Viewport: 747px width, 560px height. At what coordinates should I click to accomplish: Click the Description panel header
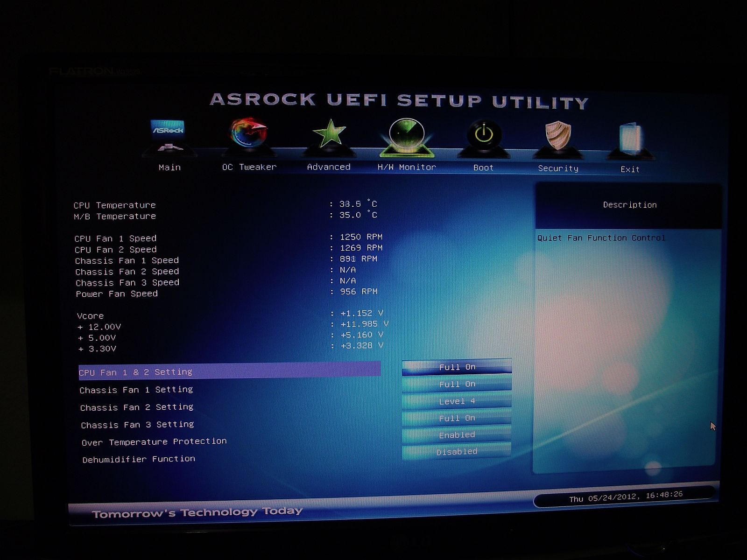point(629,205)
